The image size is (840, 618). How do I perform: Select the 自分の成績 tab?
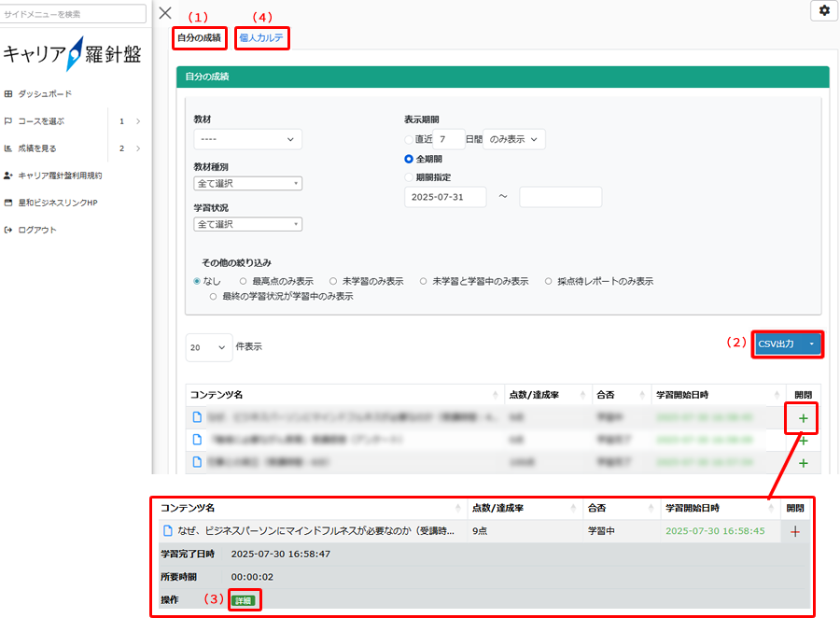pyautogui.click(x=199, y=38)
